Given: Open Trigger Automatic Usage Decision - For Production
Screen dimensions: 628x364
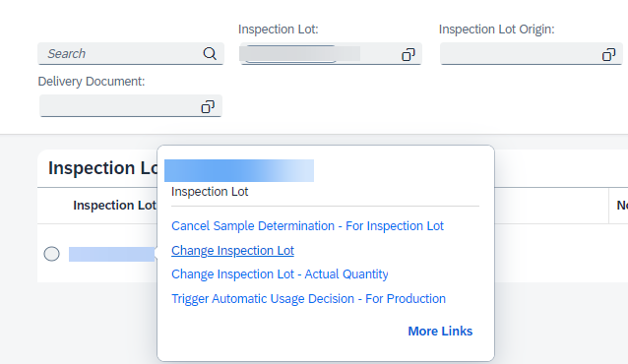Looking at the screenshot, I should 308,299.
